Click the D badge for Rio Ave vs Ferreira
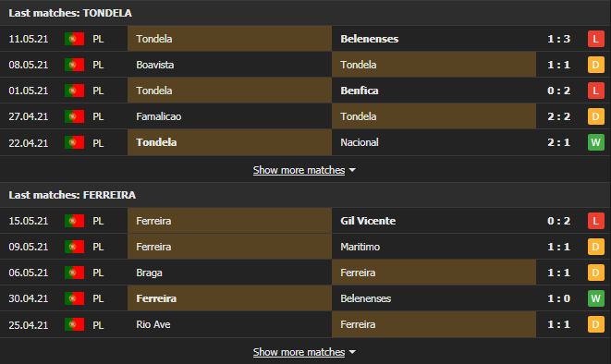 [x=596, y=324]
